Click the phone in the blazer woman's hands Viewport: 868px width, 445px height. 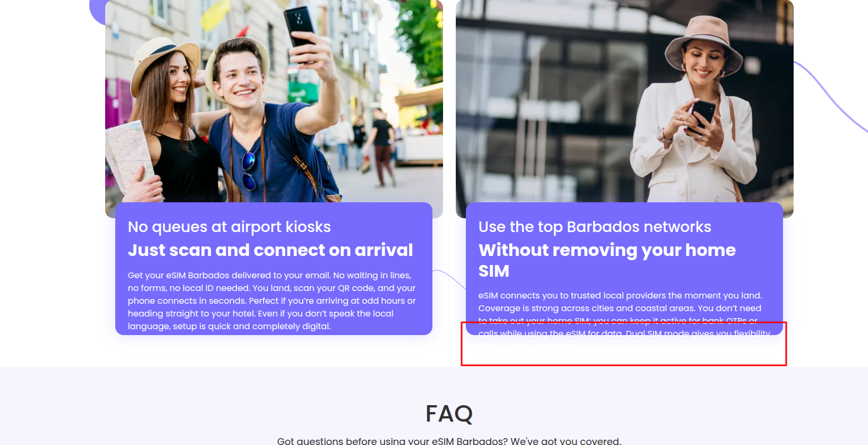(702, 116)
